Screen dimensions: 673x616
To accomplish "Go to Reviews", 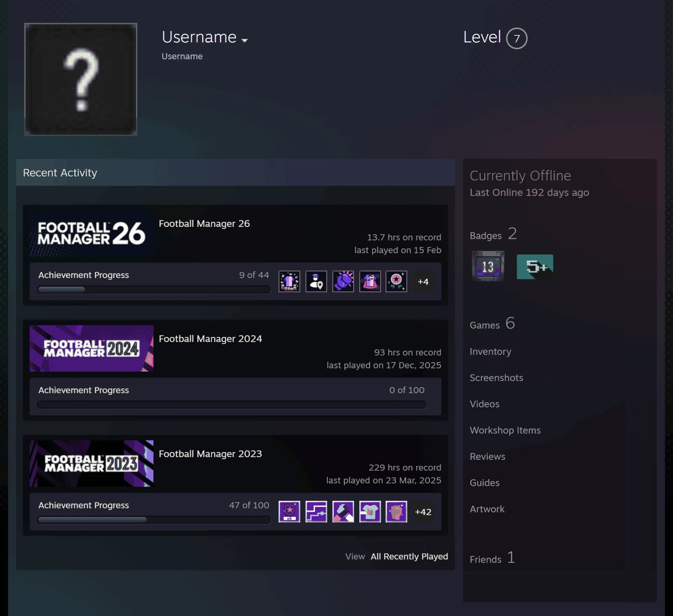I will click(x=488, y=456).
